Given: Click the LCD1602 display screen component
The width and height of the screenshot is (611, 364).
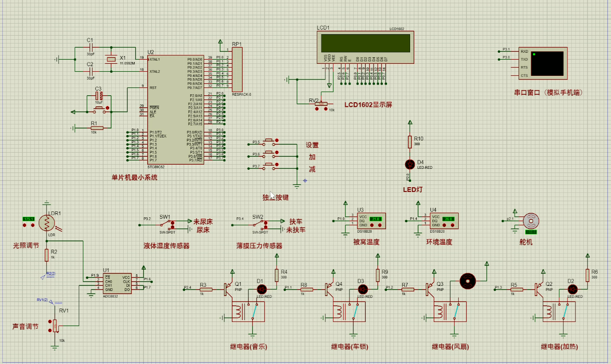Looking at the screenshot, I should click(366, 44).
